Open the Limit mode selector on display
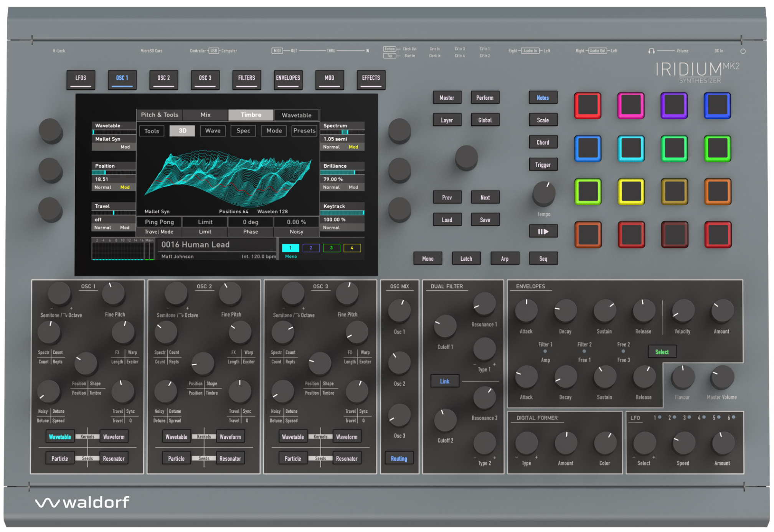 [x=205, y=222]
